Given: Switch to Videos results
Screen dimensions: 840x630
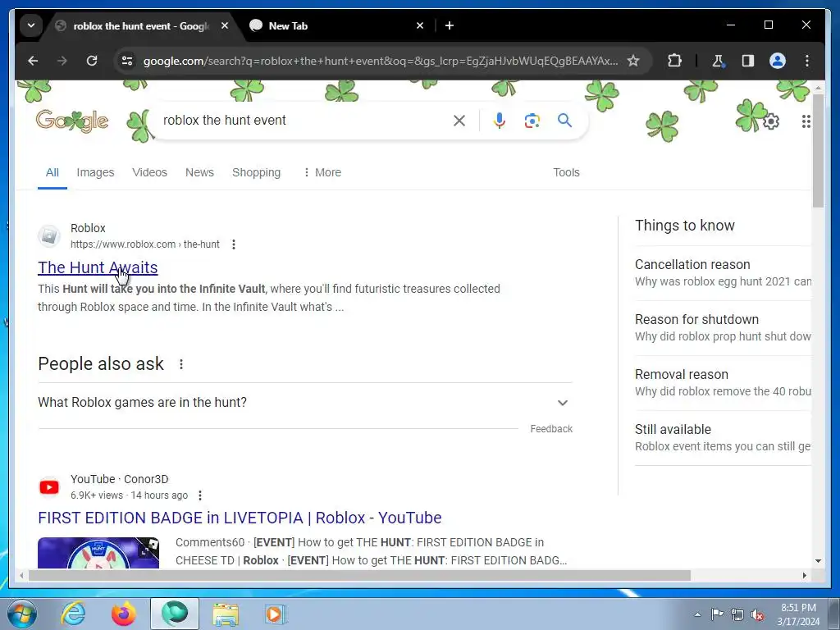Looking at the screenshot, I should click(x=149, y=172).
